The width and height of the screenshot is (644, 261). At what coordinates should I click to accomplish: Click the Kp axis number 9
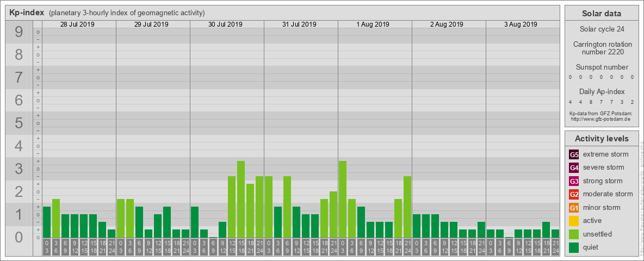[x=19, y=32]
